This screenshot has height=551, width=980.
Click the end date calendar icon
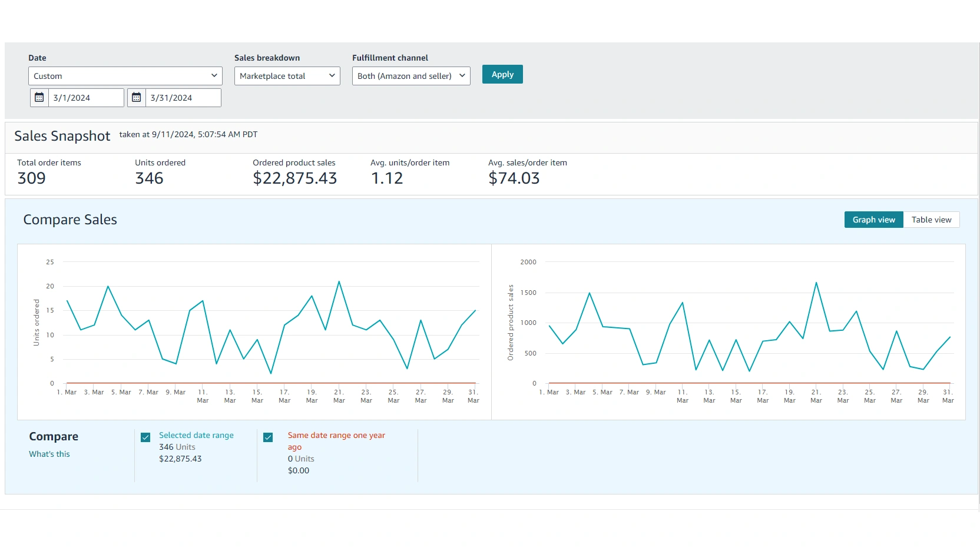pos(137,98)
